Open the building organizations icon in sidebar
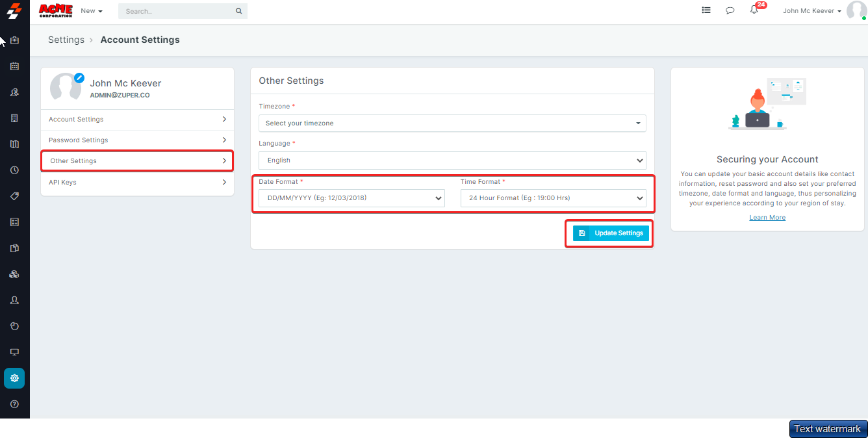This screenshot has width=868, height=438. (14, 118)
